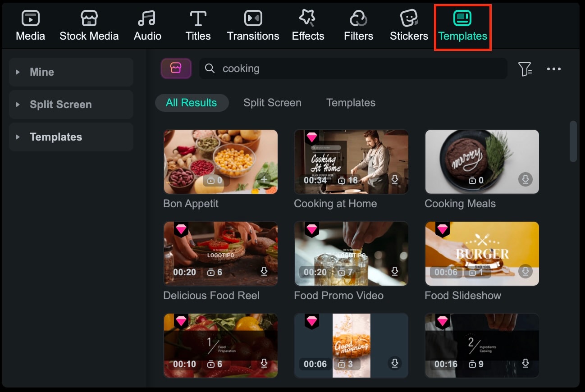The height and width of the screenshot is (392, 585).
Task: Open the Food Slideshow template thumbnail
Action: [x=481, y=253]
